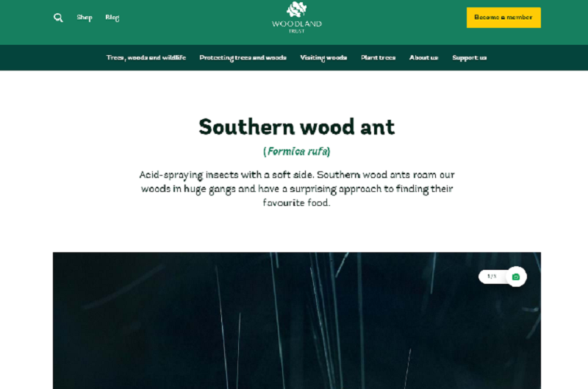
Task: Click the Southern wood ant heading
Action: click(297, 126)
